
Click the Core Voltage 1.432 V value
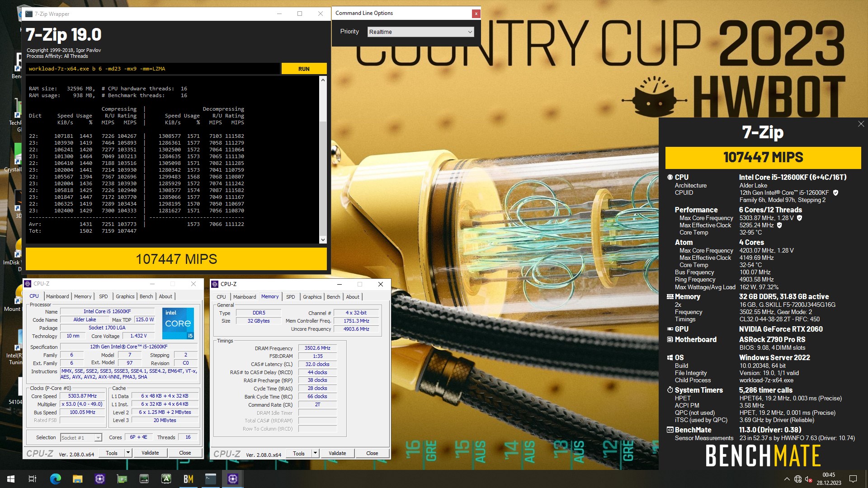(x=138, y=336)
